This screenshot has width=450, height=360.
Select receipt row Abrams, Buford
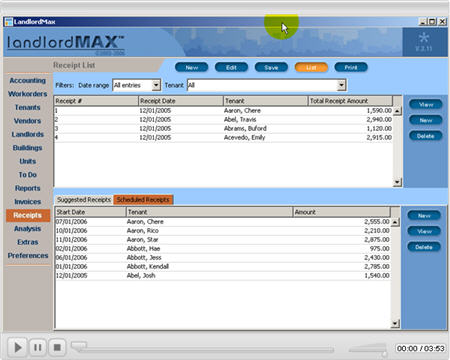(223, 129)
